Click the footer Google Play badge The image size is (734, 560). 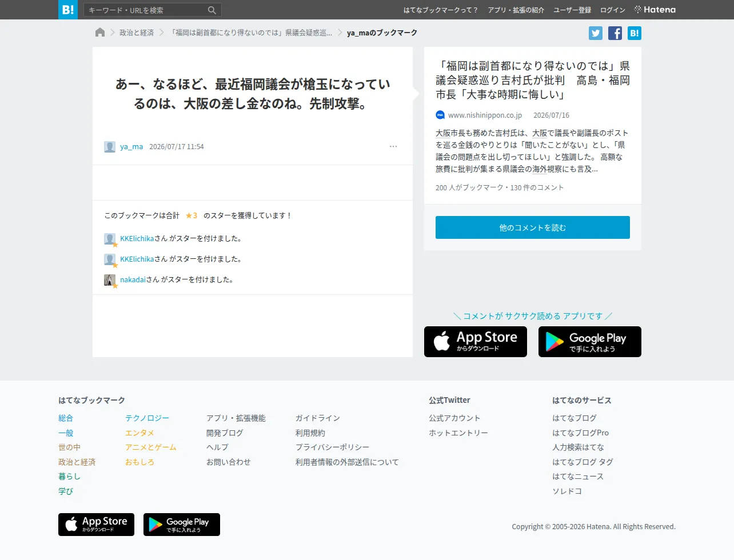tap(182, 525)
